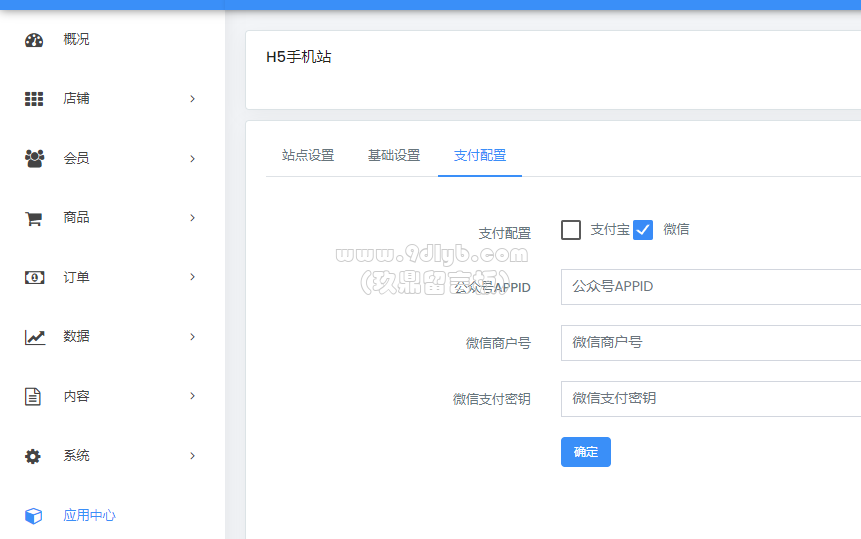
Task: Click the grid icon next to 店铺
Action: 34,99
